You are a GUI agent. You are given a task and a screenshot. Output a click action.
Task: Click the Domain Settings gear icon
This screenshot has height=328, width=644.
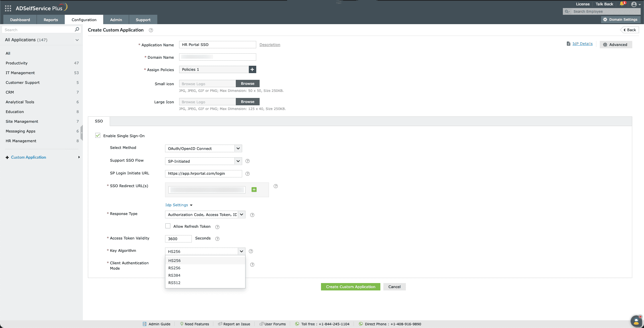point(605,19)
